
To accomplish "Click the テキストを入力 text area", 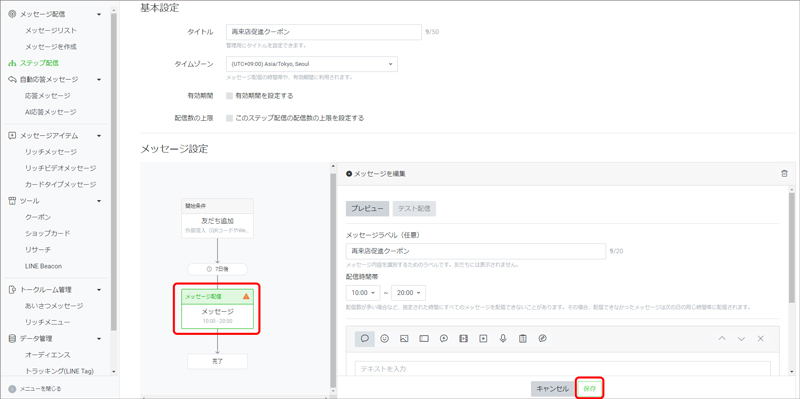I will (562, 368).
